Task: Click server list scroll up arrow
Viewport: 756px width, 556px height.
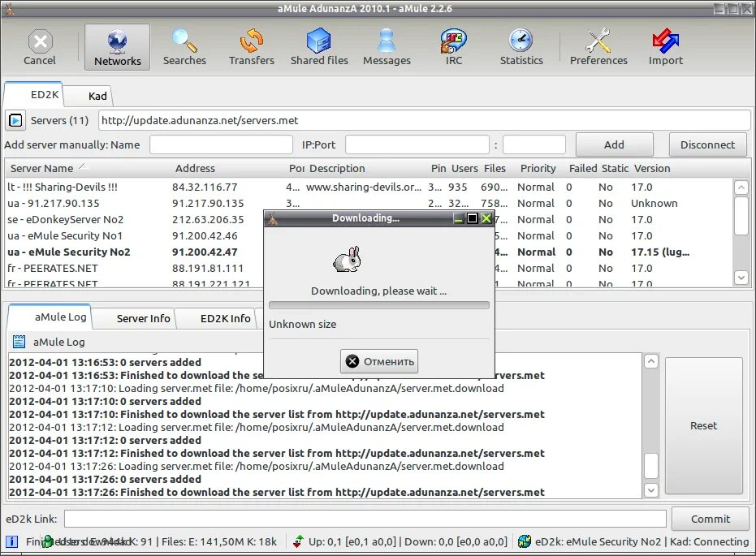Action: (x=741, y=187)
